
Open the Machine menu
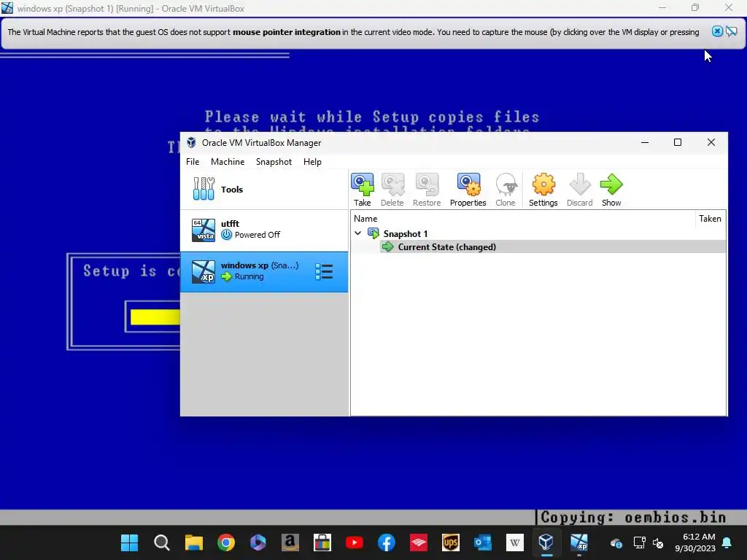(228, 162)
